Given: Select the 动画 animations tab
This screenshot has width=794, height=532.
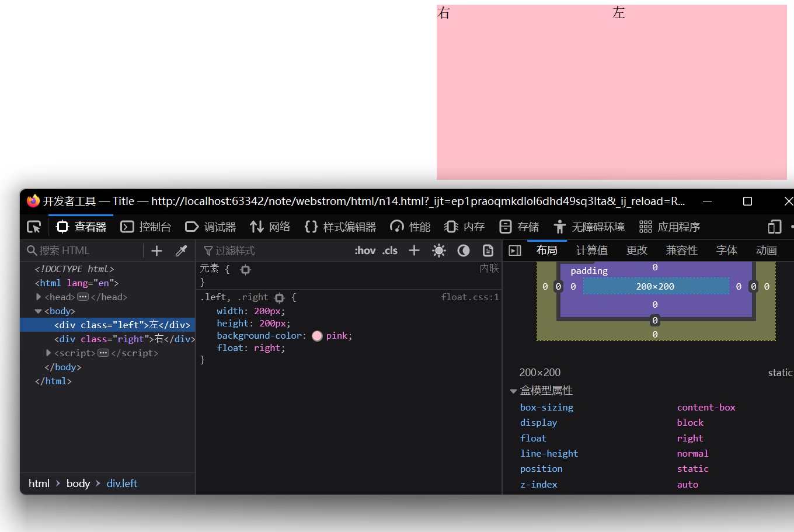Looking at the screenshot, I should (767, 251).
